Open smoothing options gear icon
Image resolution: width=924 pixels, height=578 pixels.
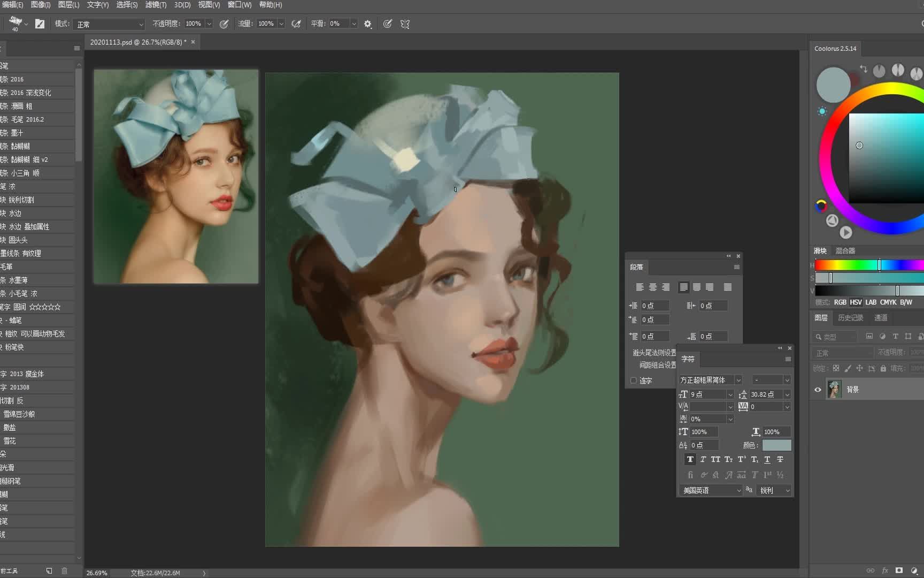tap(368, 24)
